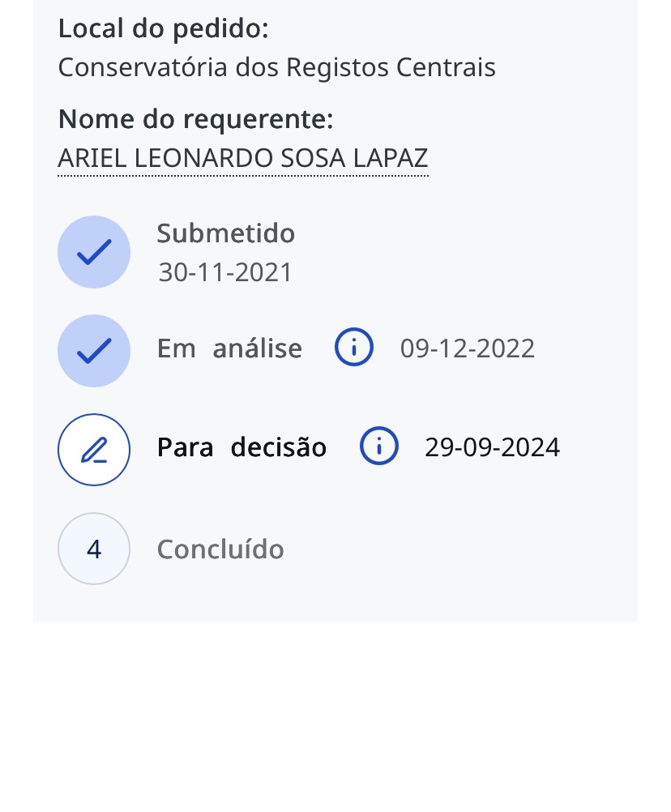Click the Para decisão pencil step icon
This screenshot has height=812, width=671.
[x=94, y=450]
